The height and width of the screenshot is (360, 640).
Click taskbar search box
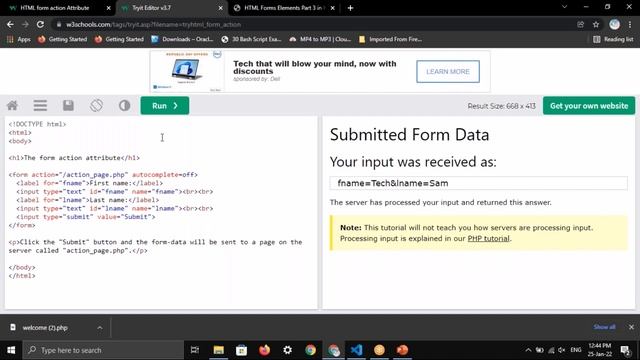[x=103, y=350]
